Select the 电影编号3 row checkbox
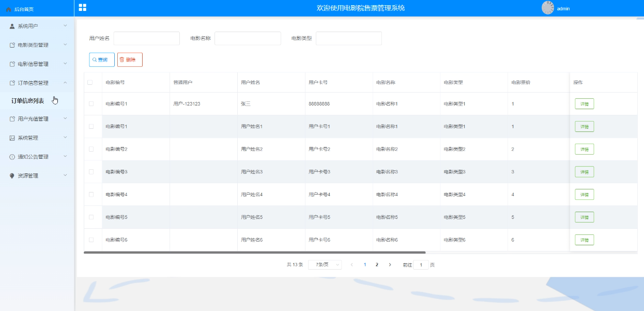Image resolution: width=644 pixels, height=311 pixels. point(91,172)
